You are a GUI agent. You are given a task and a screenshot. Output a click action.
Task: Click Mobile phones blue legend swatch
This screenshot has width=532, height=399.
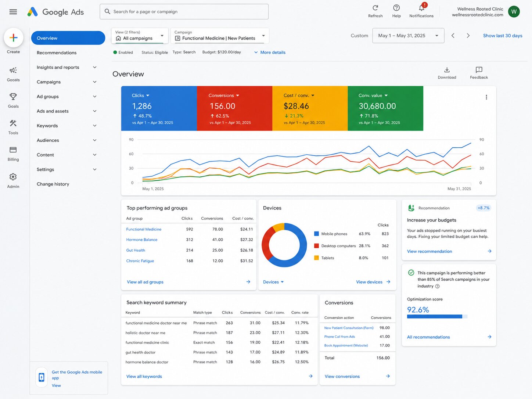(316, 234)
